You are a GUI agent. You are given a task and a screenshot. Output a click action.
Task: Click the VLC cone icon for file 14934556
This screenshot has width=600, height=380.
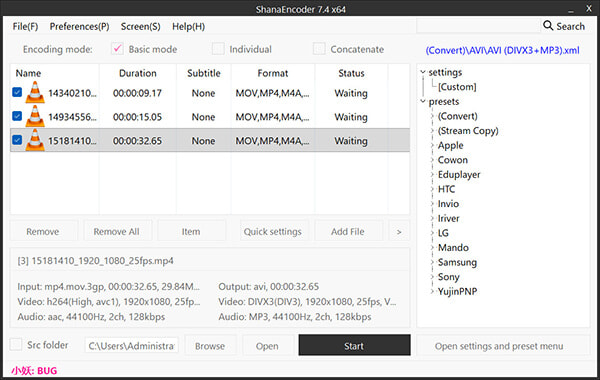[35, 116]
